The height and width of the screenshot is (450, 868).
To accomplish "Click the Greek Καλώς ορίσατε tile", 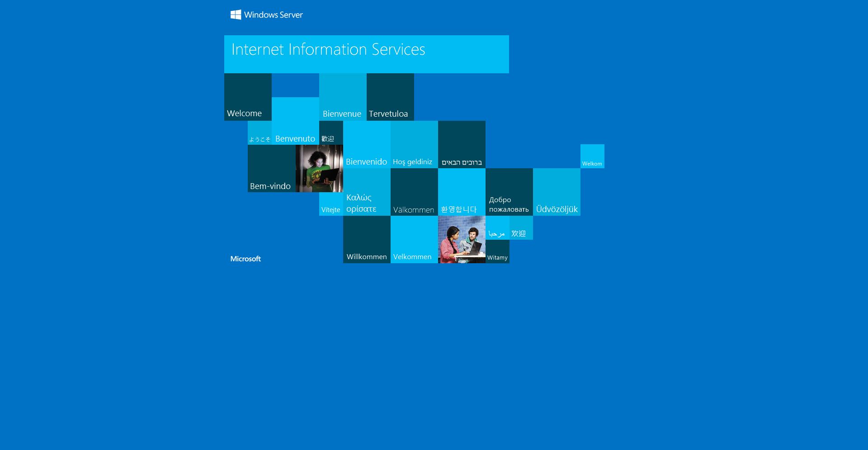I will (x=367, y=192).
